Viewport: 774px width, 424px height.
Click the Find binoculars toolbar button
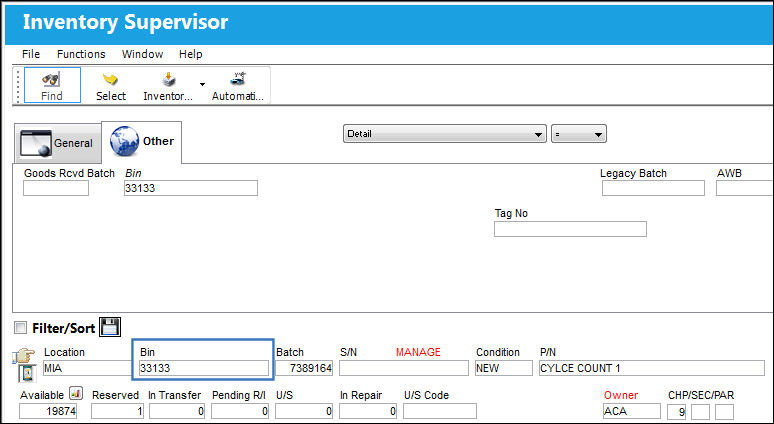(x=52, y=85)
